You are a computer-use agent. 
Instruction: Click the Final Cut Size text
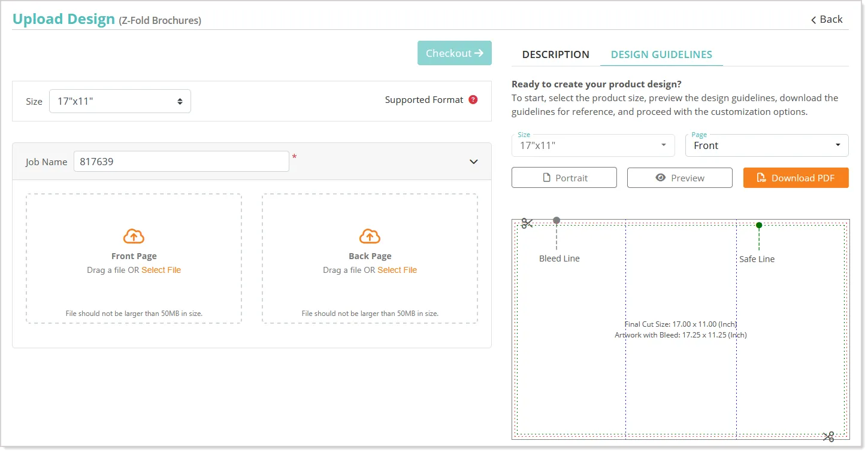pos(681,324)
